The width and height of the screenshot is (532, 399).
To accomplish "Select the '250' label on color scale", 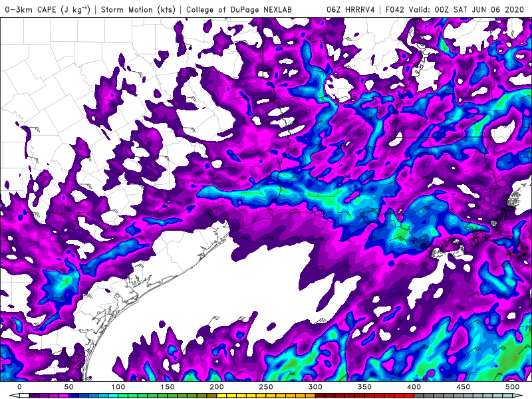I will [266, 387].
